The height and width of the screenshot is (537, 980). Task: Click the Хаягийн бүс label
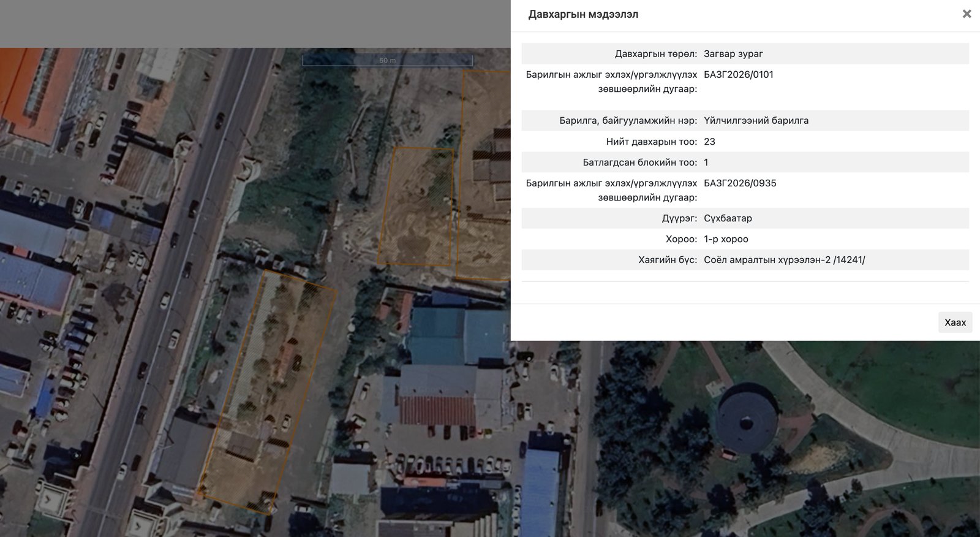(x=668, y=260)
